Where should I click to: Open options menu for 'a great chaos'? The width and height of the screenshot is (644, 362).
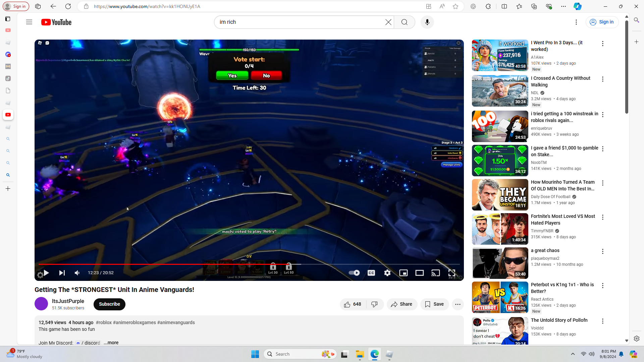[x=602, y=251]
